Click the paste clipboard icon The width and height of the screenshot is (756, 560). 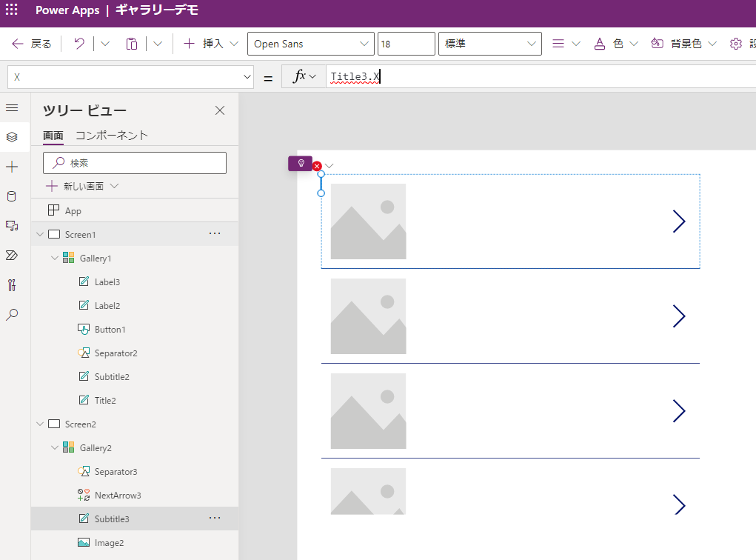132,44
